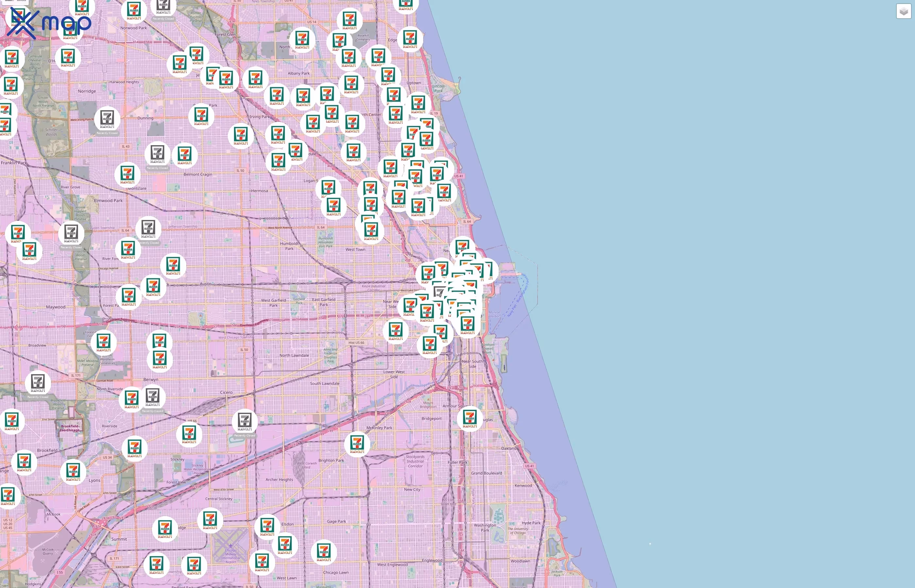Image resolution: width=915 pixels, height=588 pixels.
Task: Click the gray closed marker south of Cicero
Action: click(x=245, y=421)
